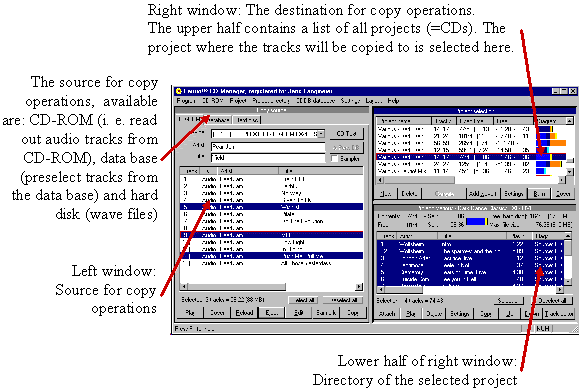
Task: Select track 3 in the source track list
Action: (x=271, y=193)
